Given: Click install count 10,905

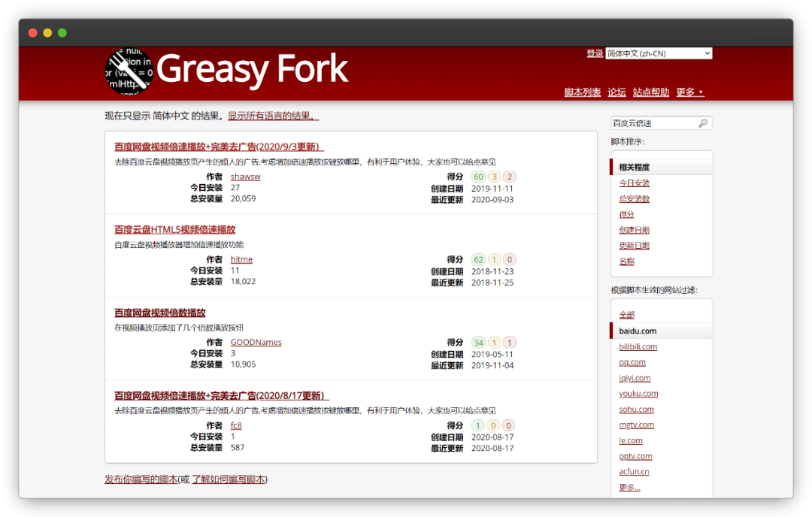Looking at the screenshot, I should pos(243,364).
